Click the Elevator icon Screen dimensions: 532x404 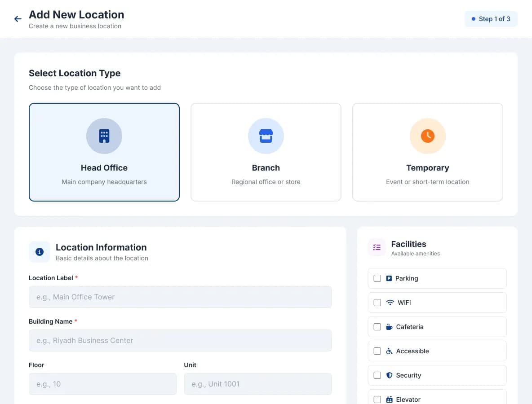point(389,400)
